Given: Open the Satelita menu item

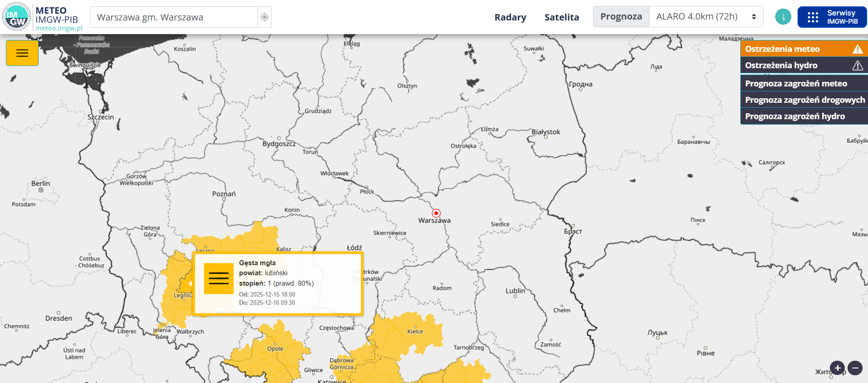Looking at the screenshot, I should (x=561, y=17).
